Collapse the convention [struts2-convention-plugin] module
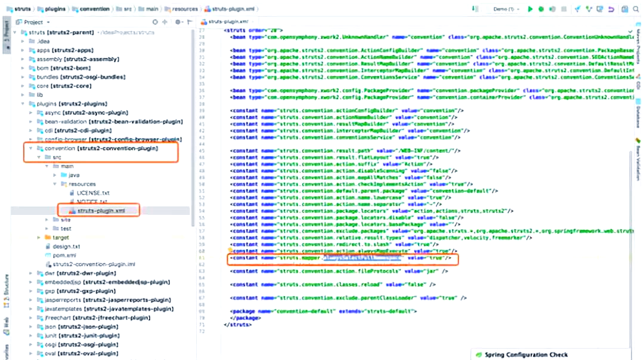This screenshot has width=644, height=360. (30, 149)
